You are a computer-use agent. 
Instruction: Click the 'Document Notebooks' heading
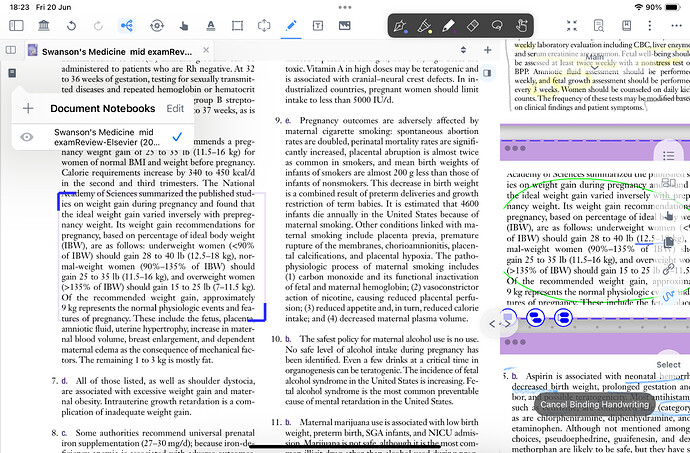point(103,108)
